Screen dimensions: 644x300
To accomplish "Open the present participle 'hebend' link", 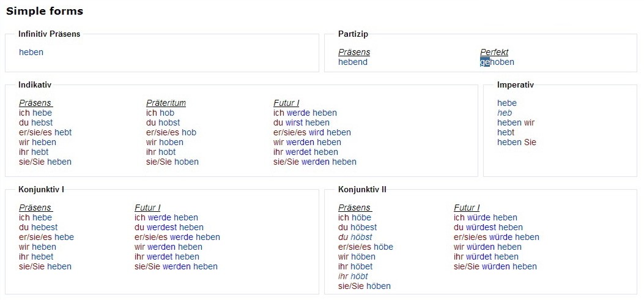I will tap(353, 62).
